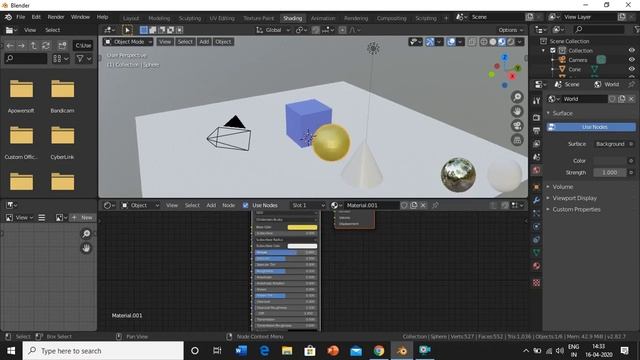
Task: Click the New image button
Action: [x=82, y=218]
